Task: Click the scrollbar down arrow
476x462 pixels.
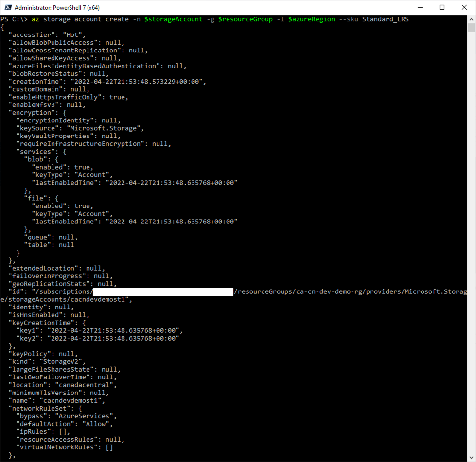Action: [x=471, y=457]
